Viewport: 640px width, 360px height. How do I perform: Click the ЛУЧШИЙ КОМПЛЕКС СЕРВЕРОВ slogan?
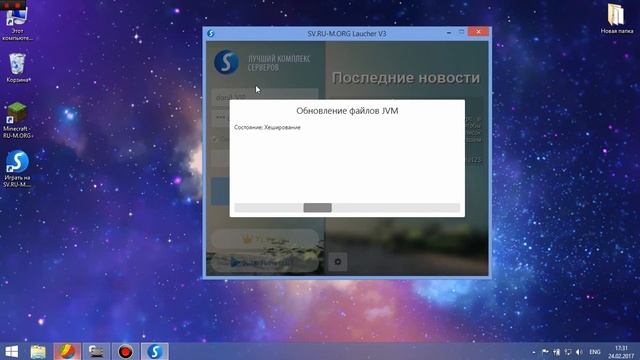coord(279,63)
